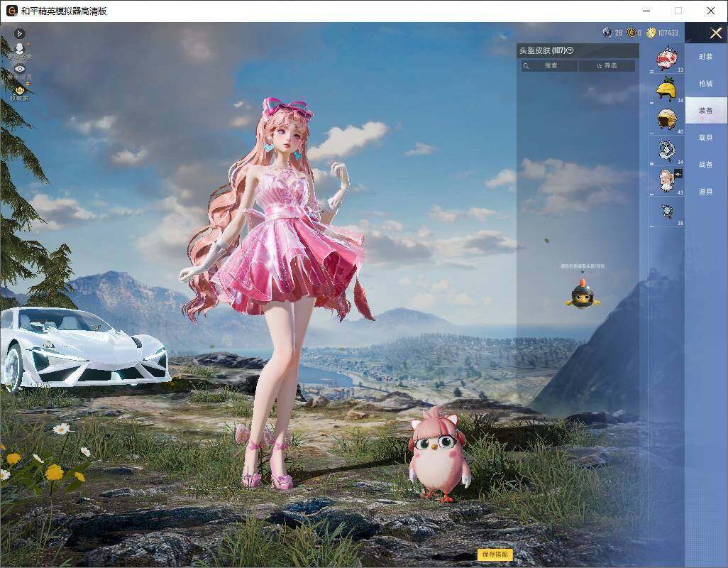Click the help question mark beside 头盔皮肤
Screen dimensions: 728x568
click(x=570, y=50)
